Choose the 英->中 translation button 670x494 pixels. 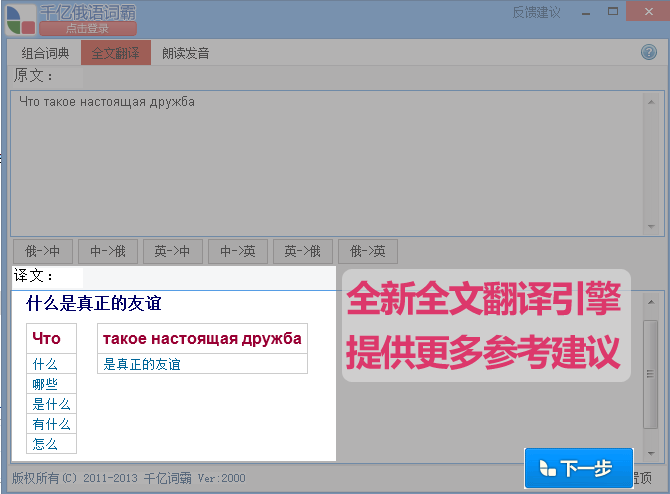(x=173, y=251)
